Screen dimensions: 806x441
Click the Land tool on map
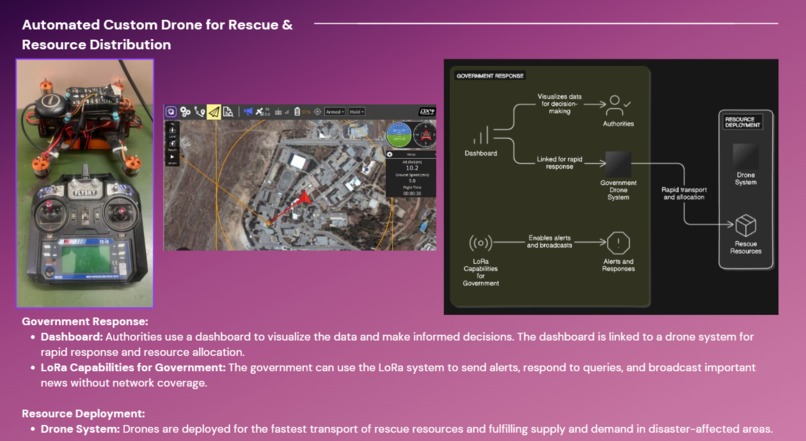pyautogui.click(x=172, y=132)
